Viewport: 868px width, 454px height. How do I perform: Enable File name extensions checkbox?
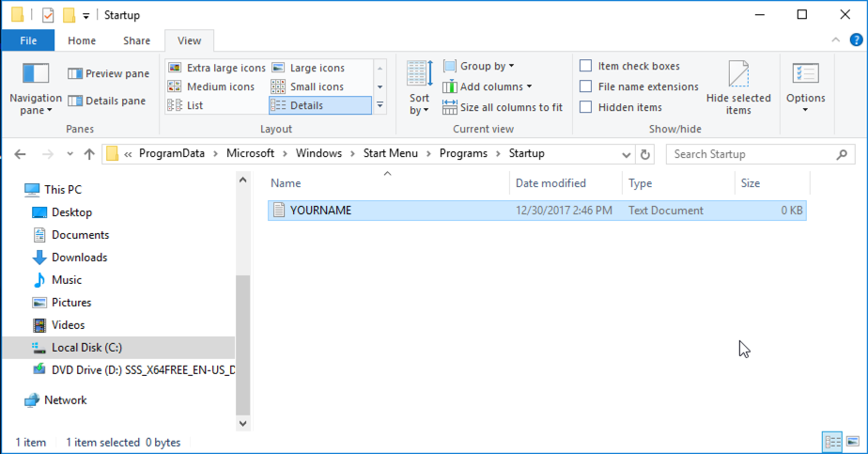click(x=585, y=86)
